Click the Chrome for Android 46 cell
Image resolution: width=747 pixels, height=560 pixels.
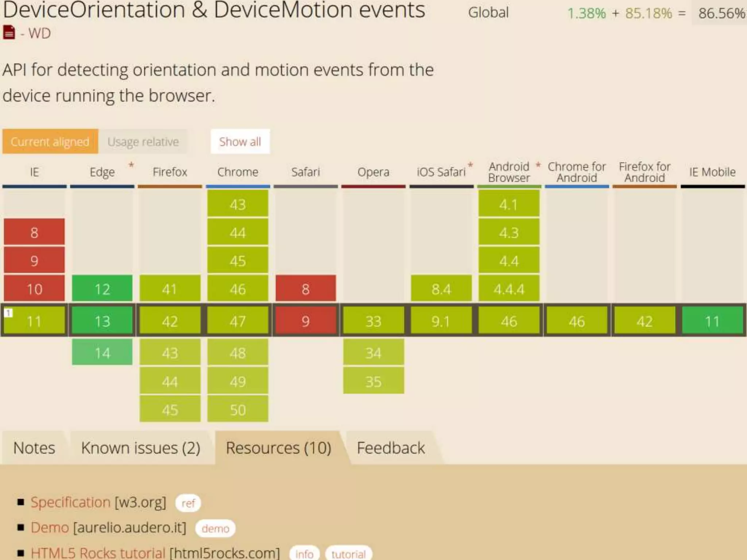(x=577, y=321)
